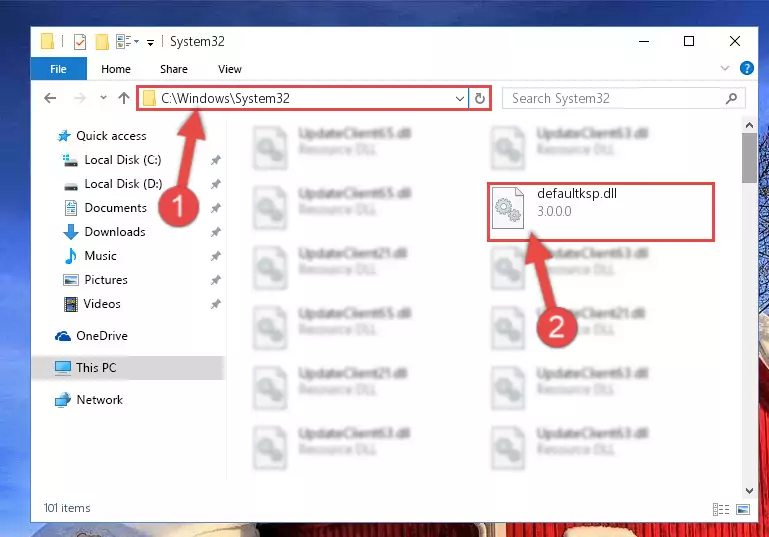Open the recent locations dropdown

click(103, 98)
